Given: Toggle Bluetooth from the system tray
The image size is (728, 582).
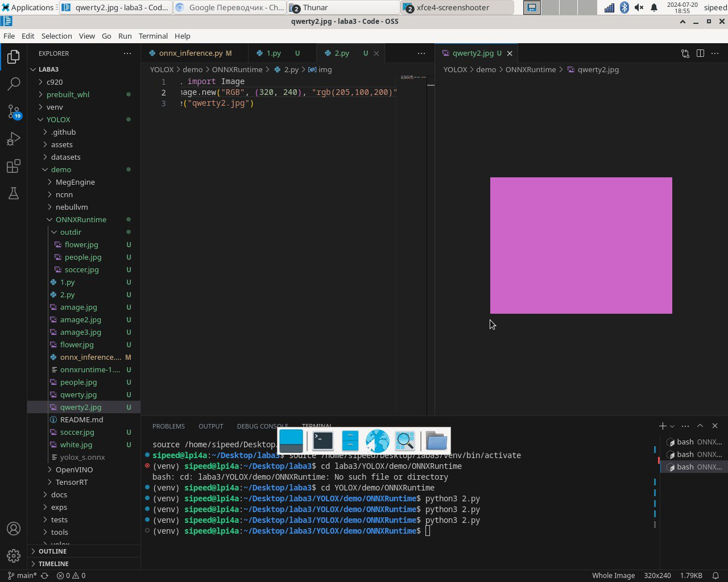Looking at the screenshot, I should [624, 7].
